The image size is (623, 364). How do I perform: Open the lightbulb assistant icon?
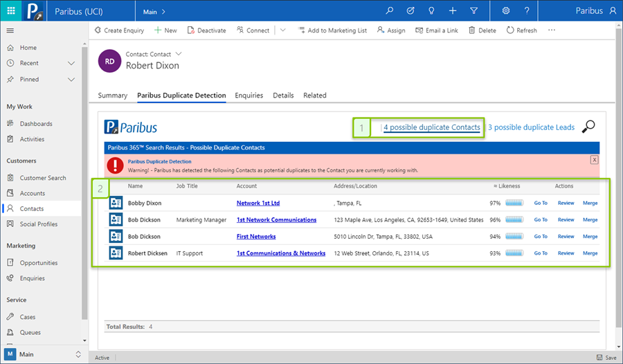tap(431, 11)
